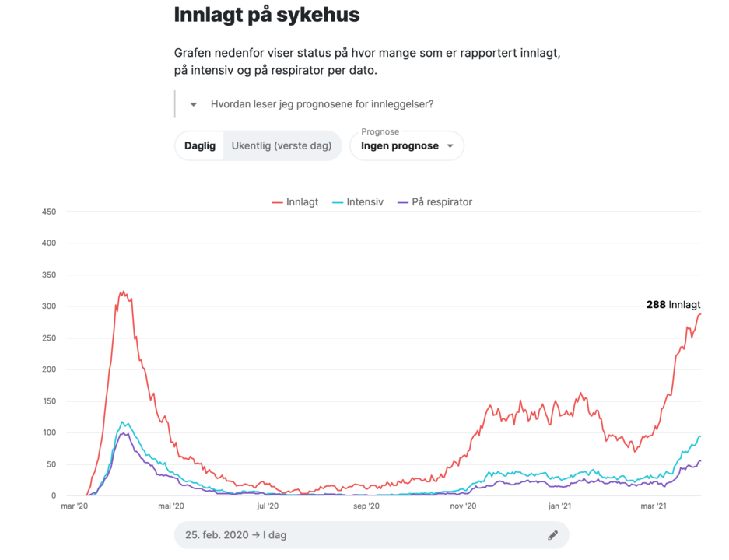Open the Prognose "Ingen prognose" dropdown
Viewport: 729px width, 560px height.
tap(407, 146)
